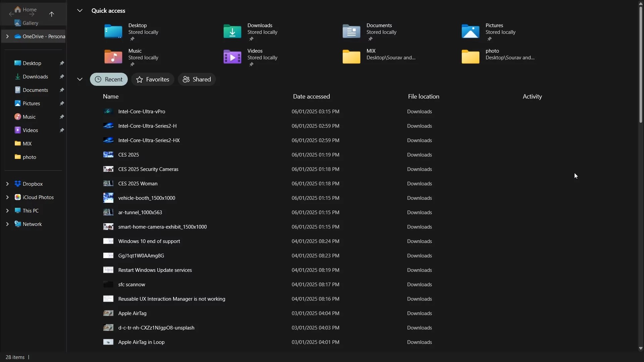644x362 pixels.
Task: Collapse the Quick access section
Action: (80, 10)
